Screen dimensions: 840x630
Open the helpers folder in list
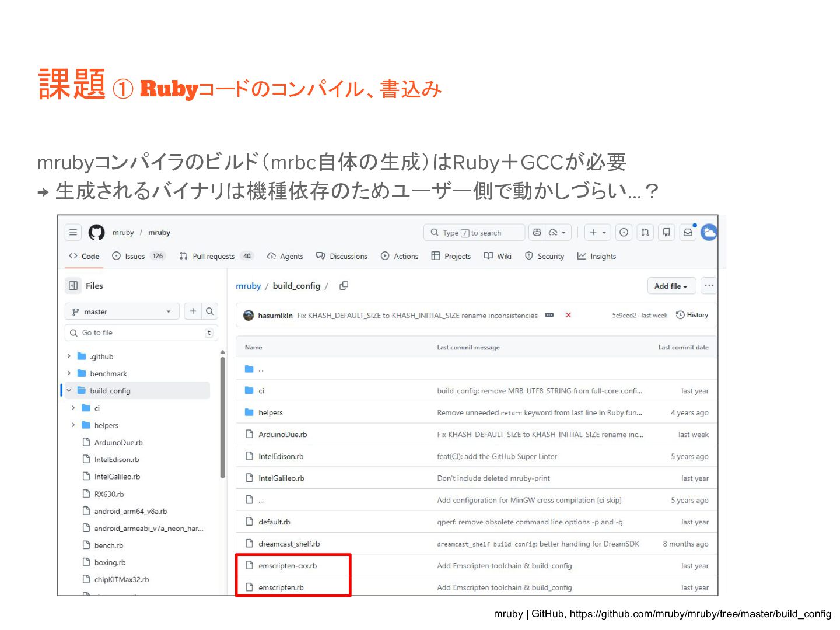click(x=271, y=412)
